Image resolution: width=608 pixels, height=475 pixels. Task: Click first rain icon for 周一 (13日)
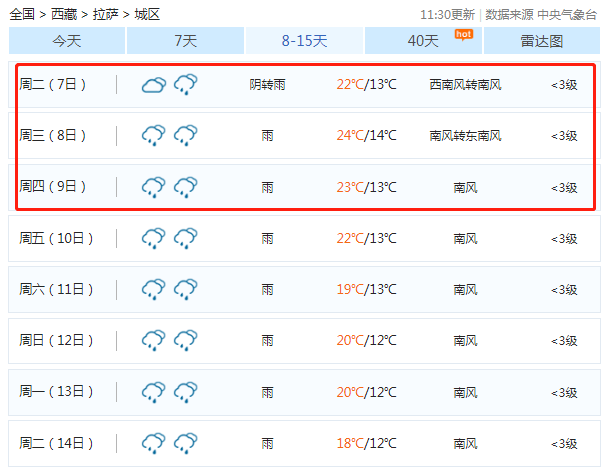[x=154, y=392]
